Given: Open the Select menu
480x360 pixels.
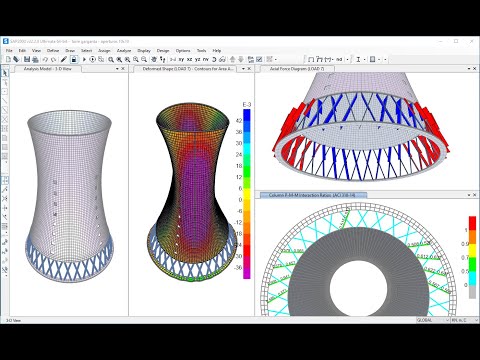Looking at the screenshot, I should click(x=87, y=51).
